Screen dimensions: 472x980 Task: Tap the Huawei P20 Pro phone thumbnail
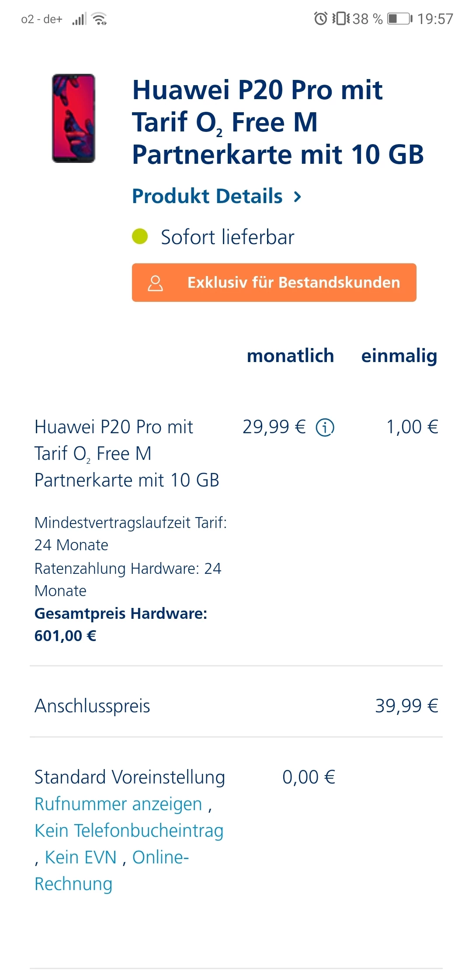73,118
